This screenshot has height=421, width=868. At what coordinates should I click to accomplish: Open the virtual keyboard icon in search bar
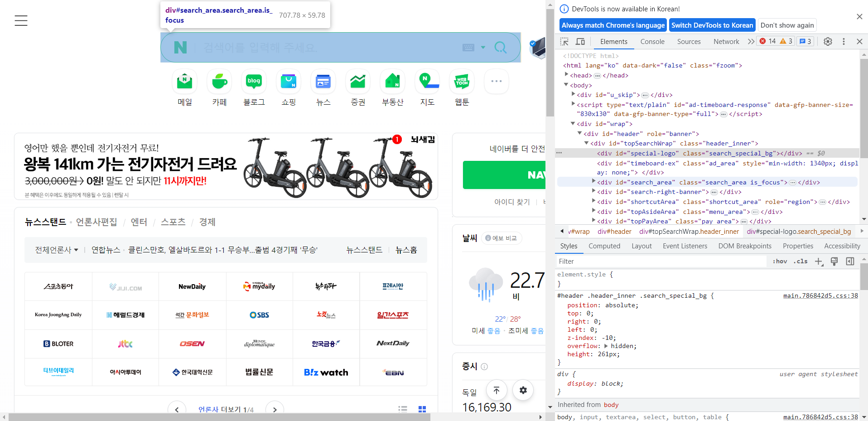pyautogui.click(x=468, y=48)
